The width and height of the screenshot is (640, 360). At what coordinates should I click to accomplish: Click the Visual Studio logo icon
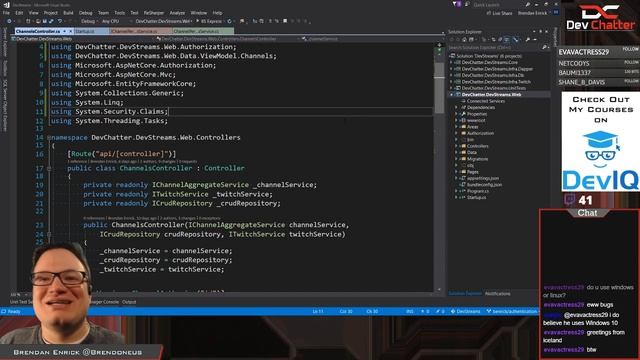6,5
